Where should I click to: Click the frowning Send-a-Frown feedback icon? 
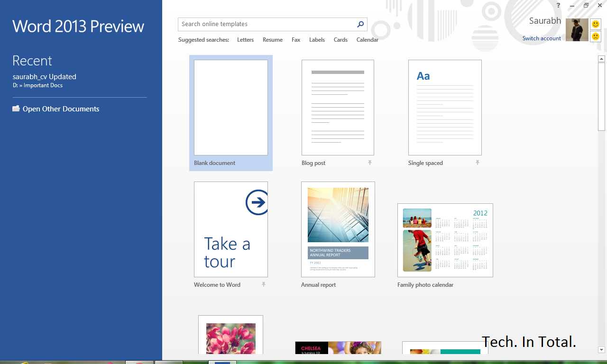[595, 36]
